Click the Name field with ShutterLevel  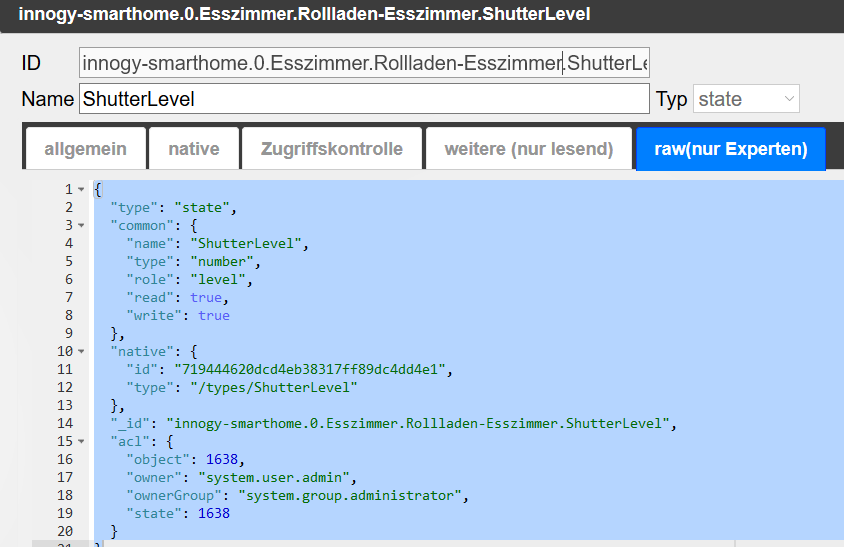(x=364, y=99)
